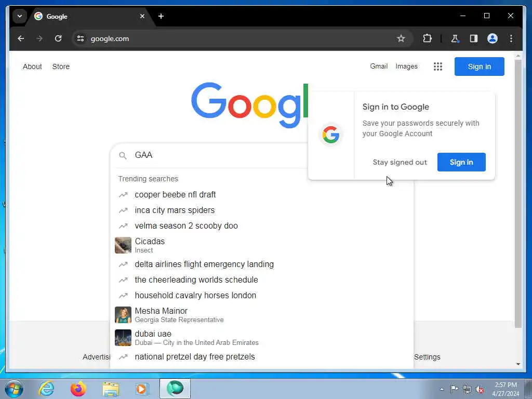Show the side panel
The height and width of the screenshot is (399, 532).
coord(474,38)
